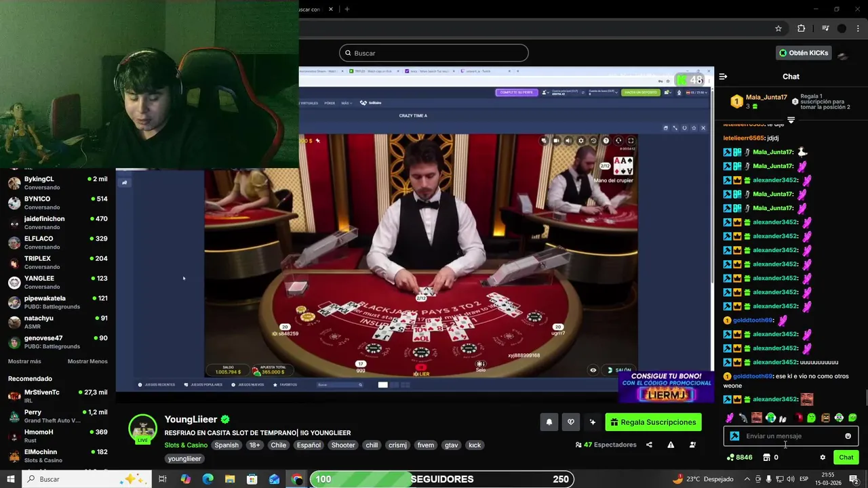Select the Spanish tag
The height and width of the screenshot is (488, 868).
pos(226,445)
